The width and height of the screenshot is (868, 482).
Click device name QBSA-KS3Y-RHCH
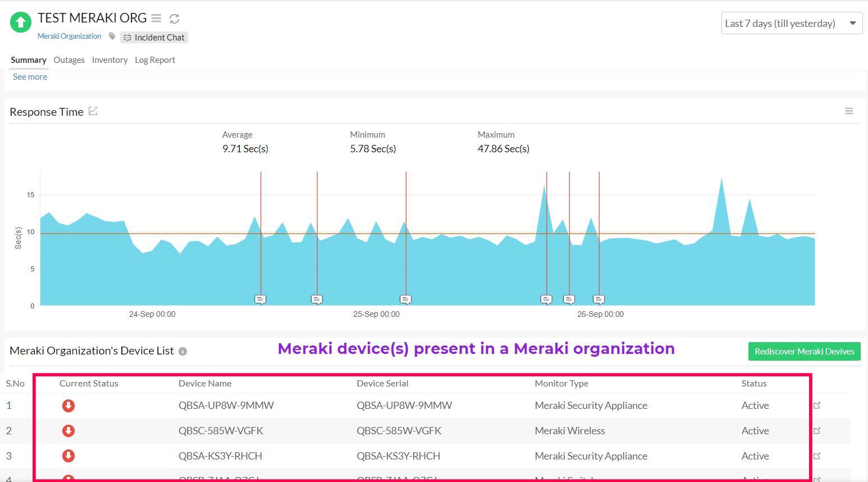tap(220, 456)
